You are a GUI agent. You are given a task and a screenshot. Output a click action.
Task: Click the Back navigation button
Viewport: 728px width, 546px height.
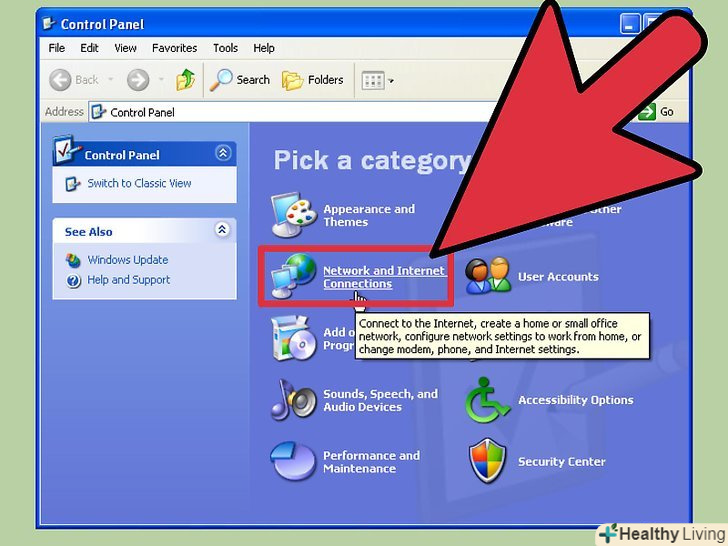[x=74, y=80]
